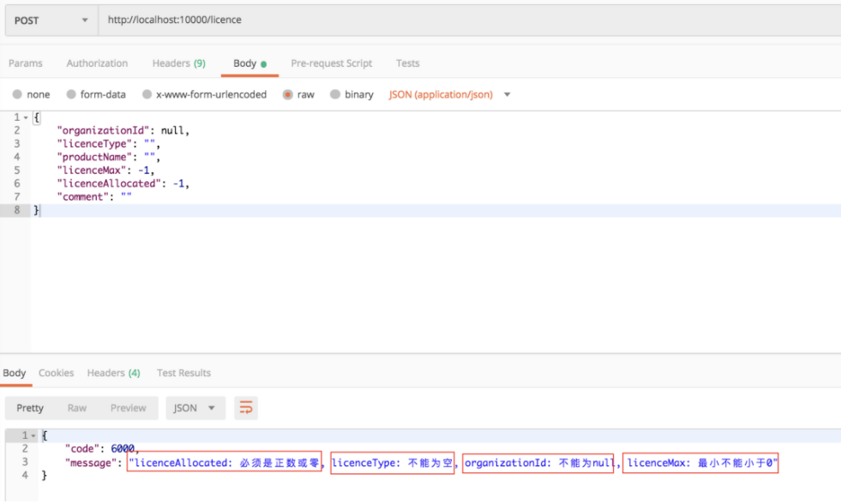This screenshot has height=504, width=841.
Task: Choose x-www-form-urlencoded body type
Action: (205, 94)
